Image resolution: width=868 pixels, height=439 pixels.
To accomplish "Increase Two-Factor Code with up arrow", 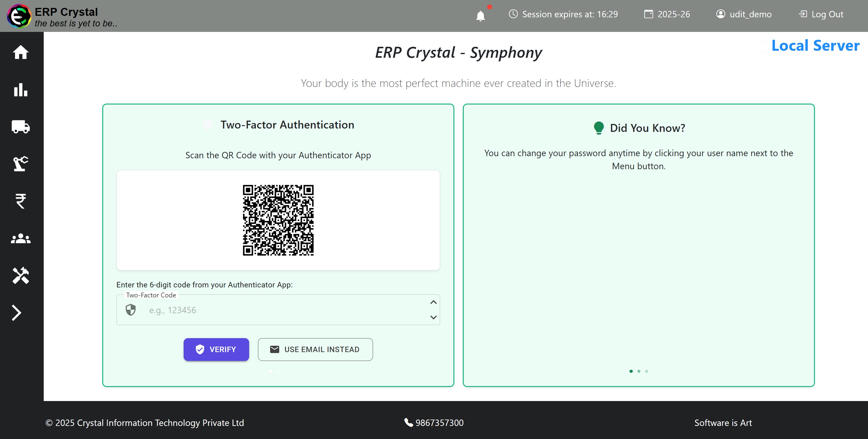I will pos(433,302).
